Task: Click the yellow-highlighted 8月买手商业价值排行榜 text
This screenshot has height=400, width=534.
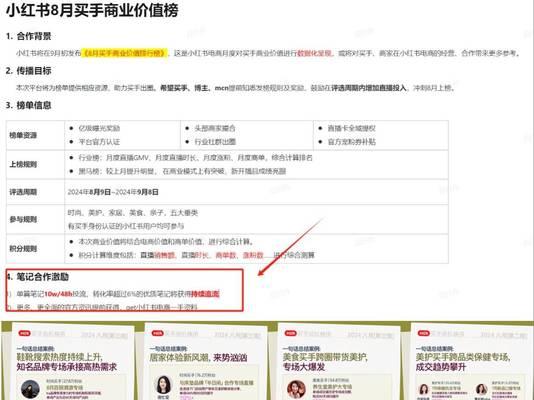Action: click(x=125, y=53)
